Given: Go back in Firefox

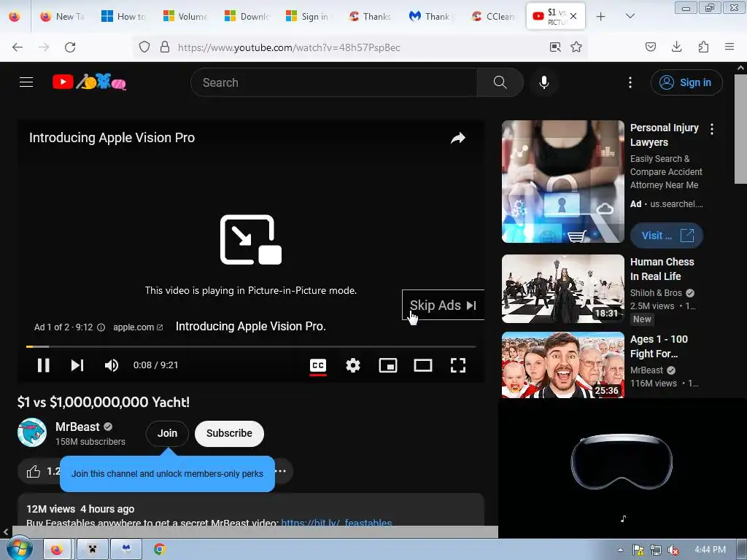Looking at the screenshot, I should [x=18, y=47].
